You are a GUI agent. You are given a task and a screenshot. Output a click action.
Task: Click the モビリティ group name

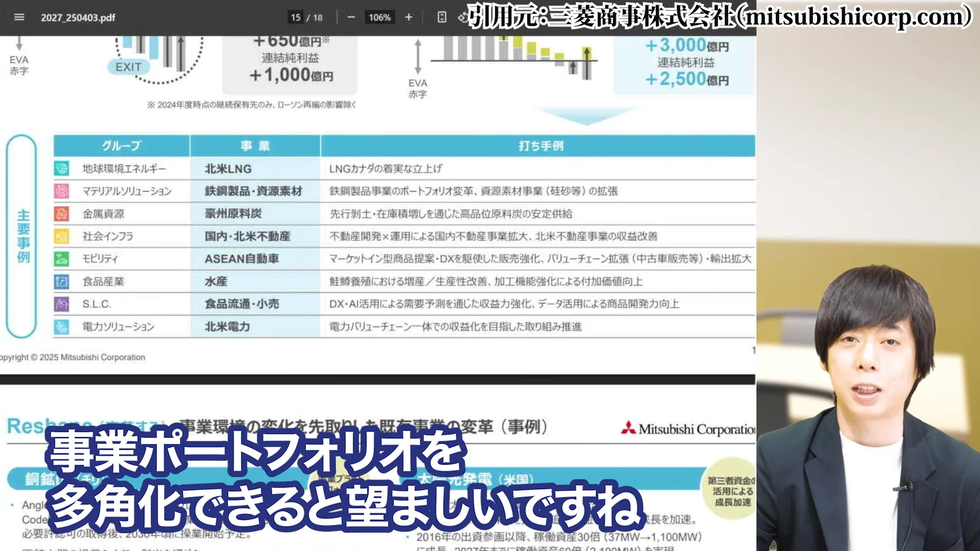point(100,259)
